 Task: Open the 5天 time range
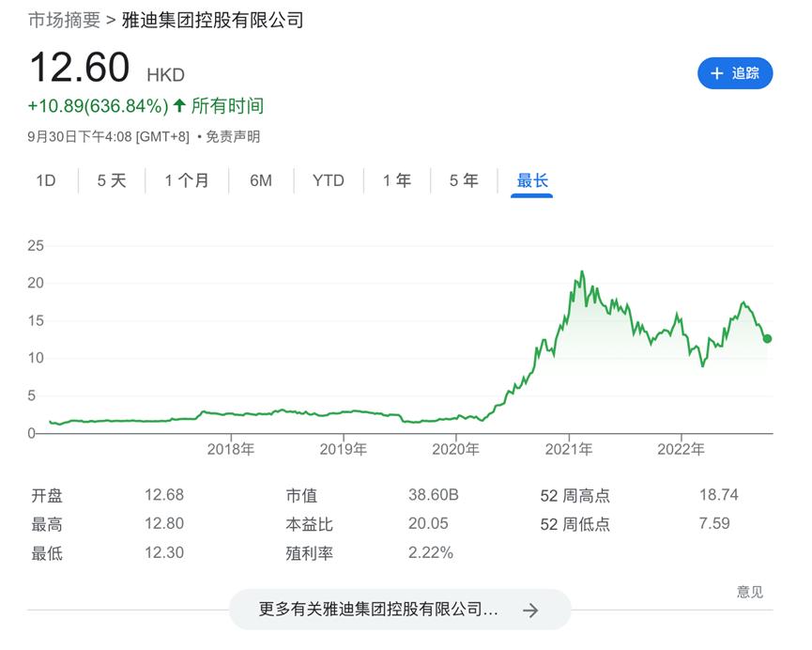[x=110, y=180]
